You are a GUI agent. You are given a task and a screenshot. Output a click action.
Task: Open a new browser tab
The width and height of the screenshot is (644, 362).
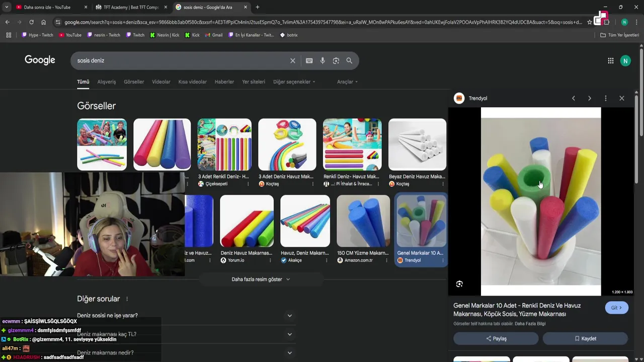click(257, 7)
